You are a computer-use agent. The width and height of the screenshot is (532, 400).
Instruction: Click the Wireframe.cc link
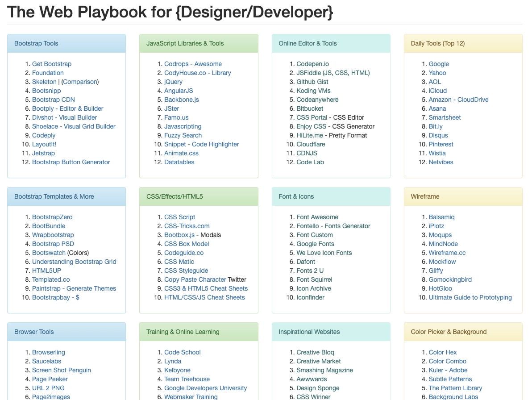447,253
